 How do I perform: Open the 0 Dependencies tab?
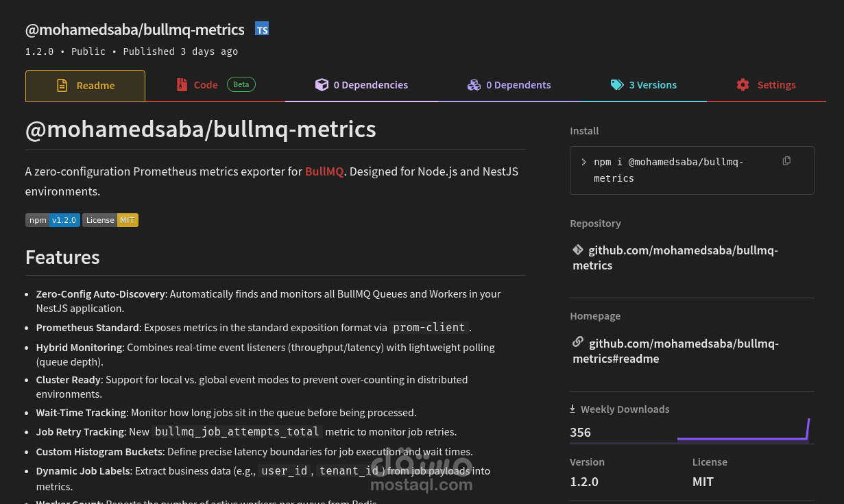361,85
